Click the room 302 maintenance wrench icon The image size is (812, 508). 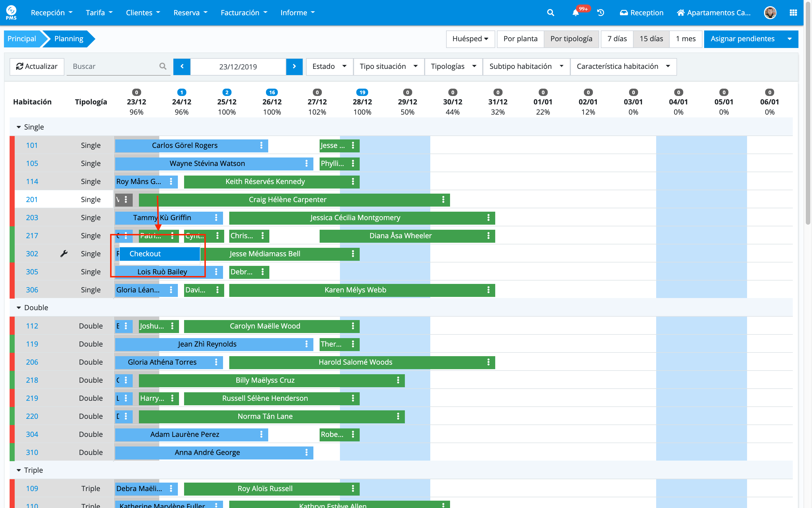pyautogui.click(x=64, y=254)
